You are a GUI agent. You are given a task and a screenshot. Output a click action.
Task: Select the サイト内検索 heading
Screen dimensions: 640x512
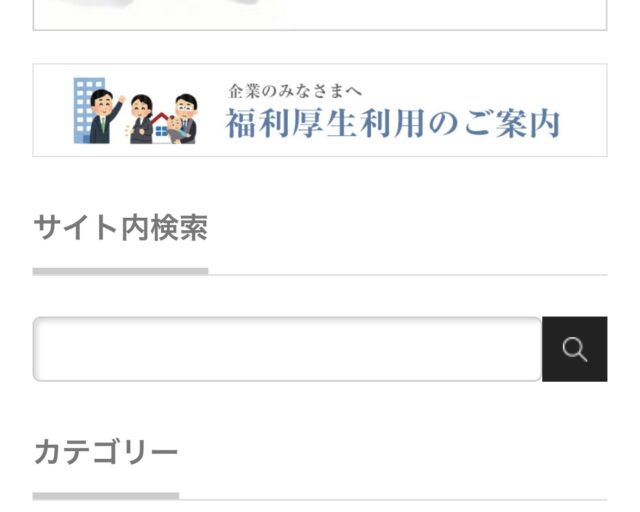click(x=121, y=228)
